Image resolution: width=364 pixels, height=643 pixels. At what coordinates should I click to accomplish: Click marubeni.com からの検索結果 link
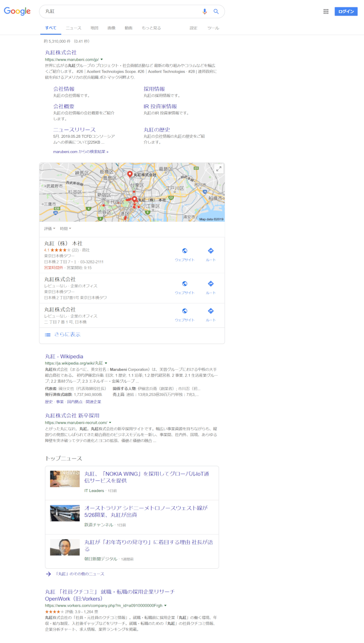(81, 152)
